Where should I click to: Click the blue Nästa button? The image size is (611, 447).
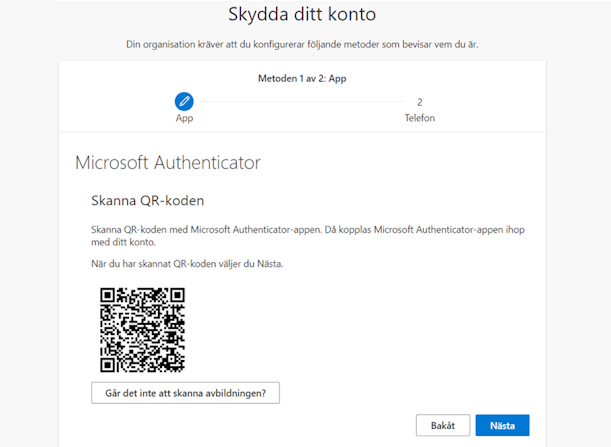pos(502,425)
